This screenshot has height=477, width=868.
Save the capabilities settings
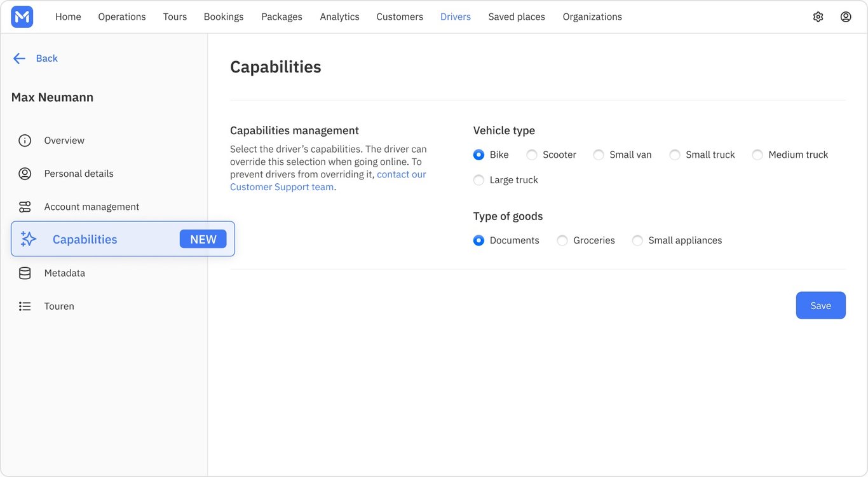(820, 305)
